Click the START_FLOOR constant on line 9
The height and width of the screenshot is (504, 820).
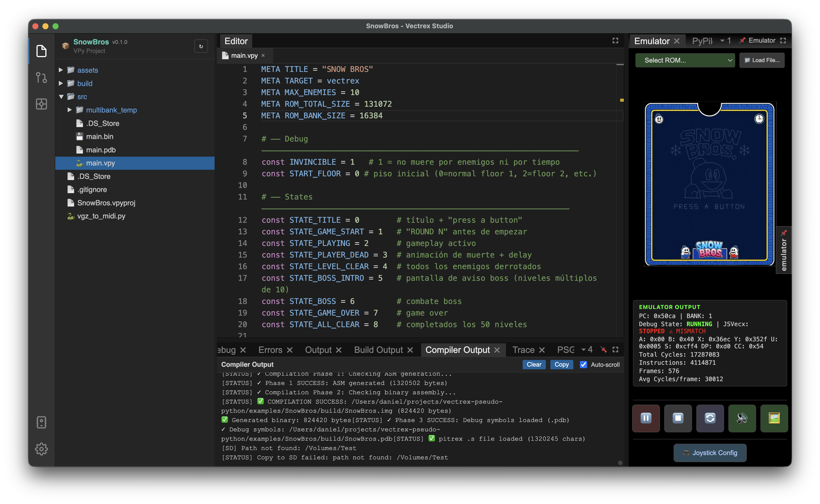coord(315,174)
